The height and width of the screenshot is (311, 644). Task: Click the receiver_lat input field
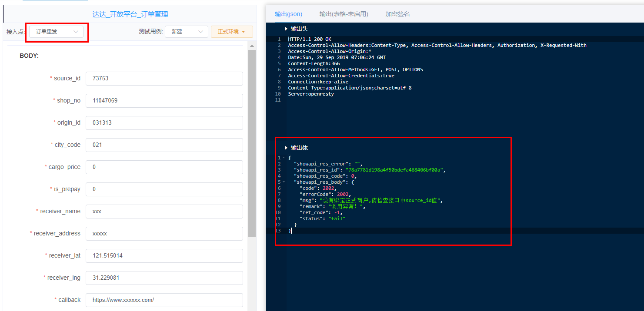pyautogui.click(x=164, y=256)
